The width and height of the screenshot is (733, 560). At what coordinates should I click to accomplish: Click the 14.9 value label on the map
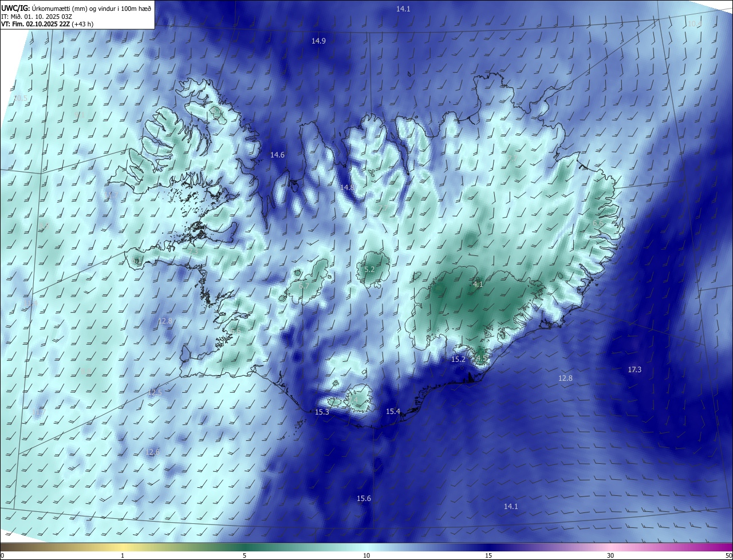318,41
